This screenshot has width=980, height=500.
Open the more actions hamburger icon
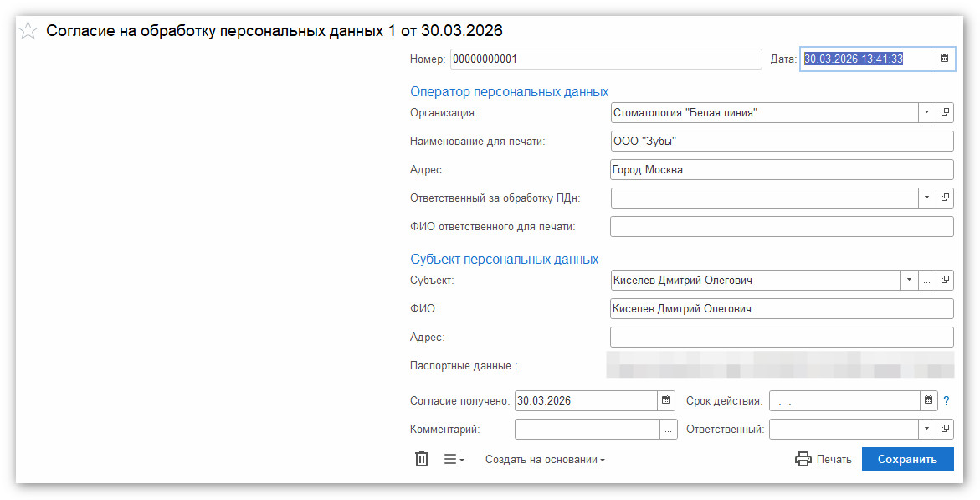(x=452, y=459)
